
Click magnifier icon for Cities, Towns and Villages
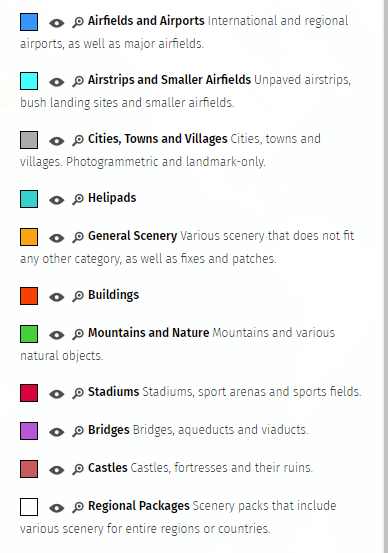click(78, 140)
